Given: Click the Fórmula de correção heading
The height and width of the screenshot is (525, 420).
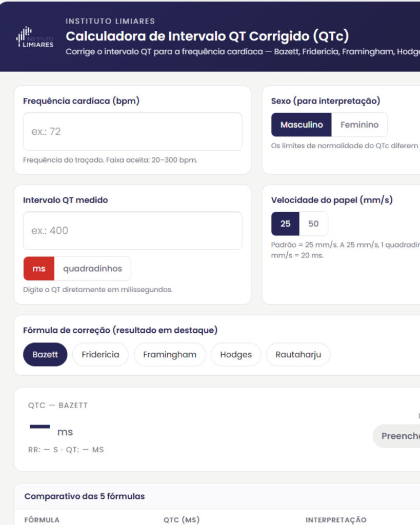Looking at the screenshot, I should point(120,330).
